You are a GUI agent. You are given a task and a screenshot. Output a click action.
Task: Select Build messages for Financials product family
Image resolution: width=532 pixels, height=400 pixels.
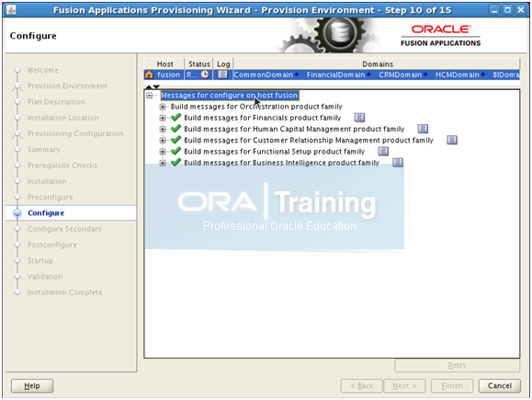(262, 118)
